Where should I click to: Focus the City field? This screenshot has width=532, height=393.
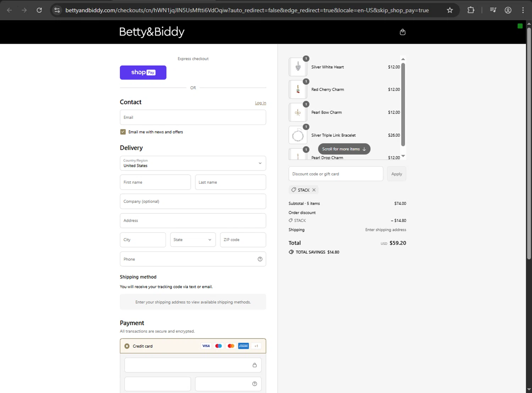(143, 240)
